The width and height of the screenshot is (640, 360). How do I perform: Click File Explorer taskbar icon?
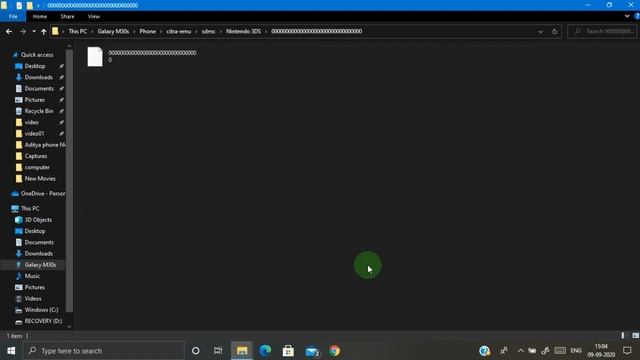pyautogui.click(x=242, y=351)
